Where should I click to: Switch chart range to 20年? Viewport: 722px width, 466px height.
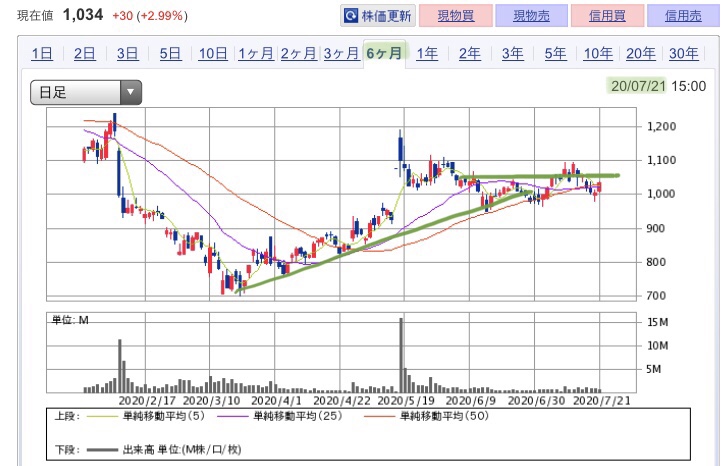pos(641,54)
